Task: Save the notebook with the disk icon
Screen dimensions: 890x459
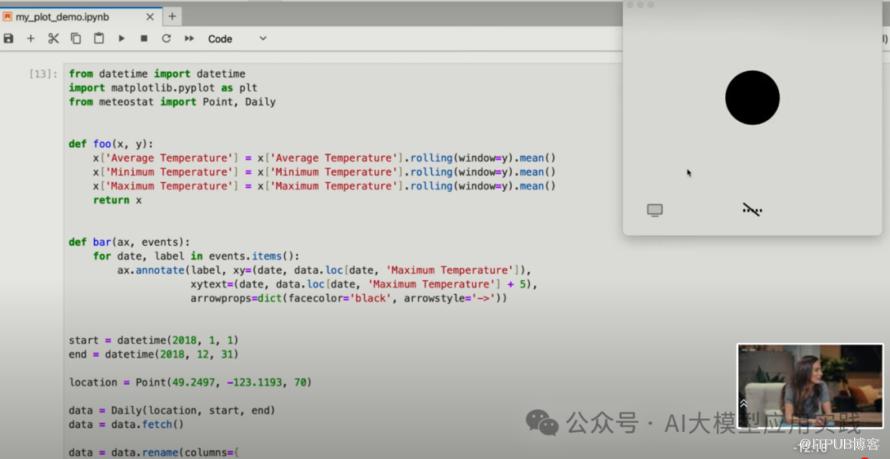Action: [x=9, y=39]
